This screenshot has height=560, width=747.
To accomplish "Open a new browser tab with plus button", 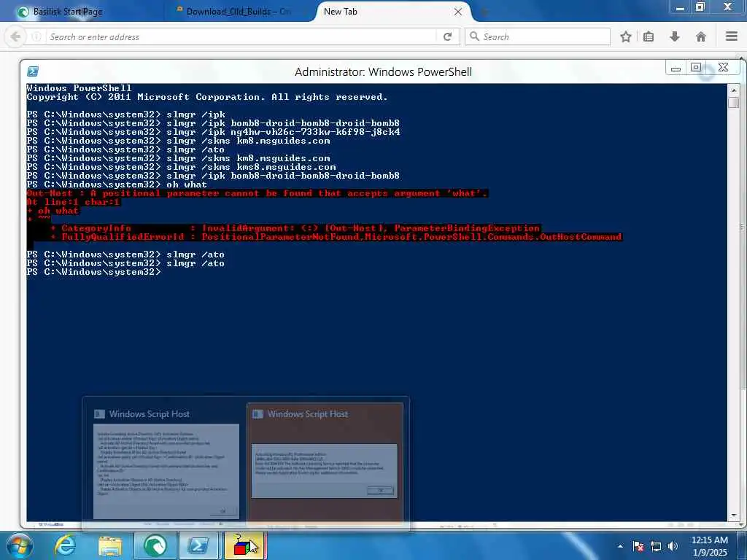I will [484, 12].
